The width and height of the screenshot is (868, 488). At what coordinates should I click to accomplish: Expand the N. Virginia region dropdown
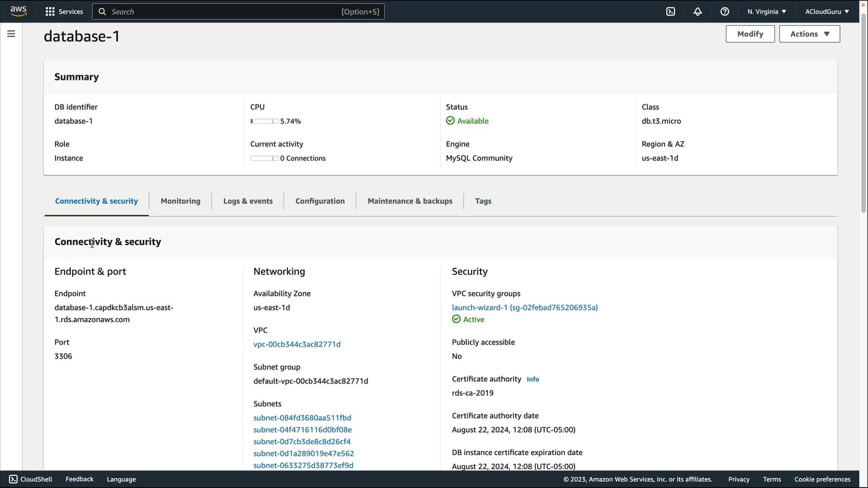click(767, 12)
